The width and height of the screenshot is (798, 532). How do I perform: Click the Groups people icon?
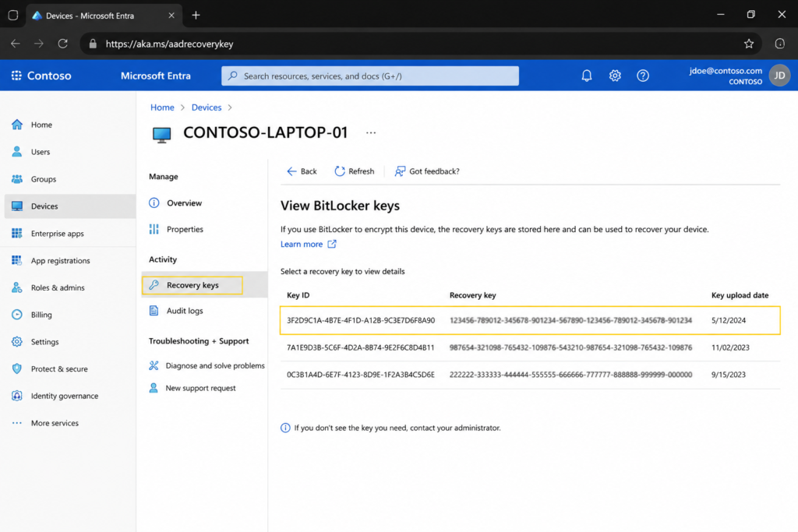pos(17,179)
